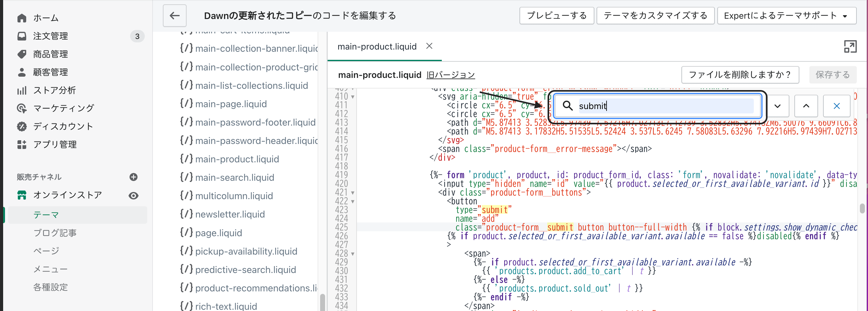Jump to next search match
The width and height of the screenshot is (868, 311).
[x=777, y=106]
